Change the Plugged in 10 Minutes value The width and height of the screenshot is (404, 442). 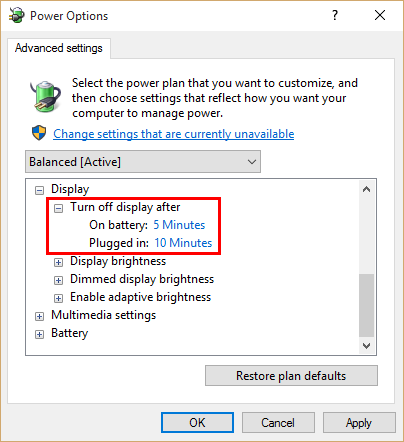[x=183, y=243]
